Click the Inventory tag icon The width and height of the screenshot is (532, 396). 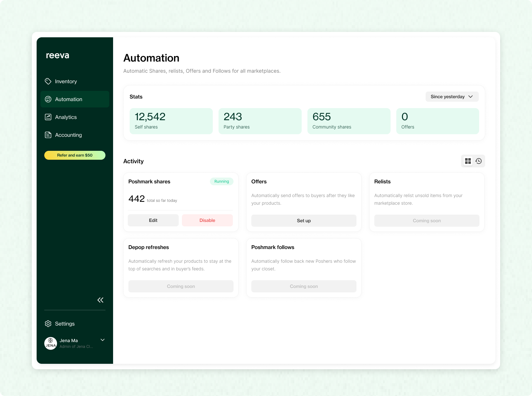48,81
